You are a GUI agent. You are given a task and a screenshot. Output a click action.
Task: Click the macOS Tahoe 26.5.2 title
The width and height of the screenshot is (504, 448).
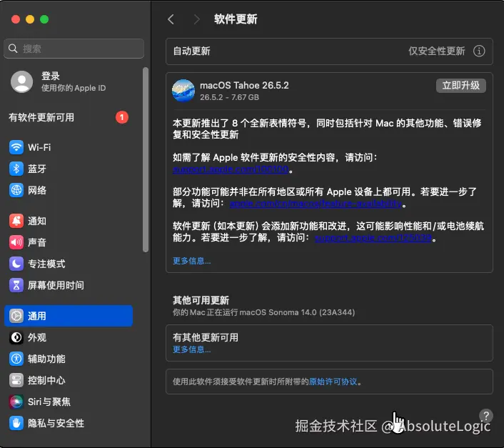(x=244, y=85)
